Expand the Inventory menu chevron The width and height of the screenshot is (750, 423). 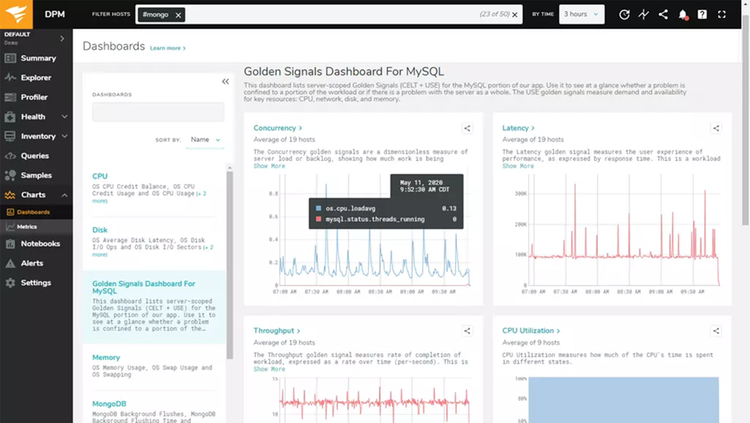click(65, 136)
